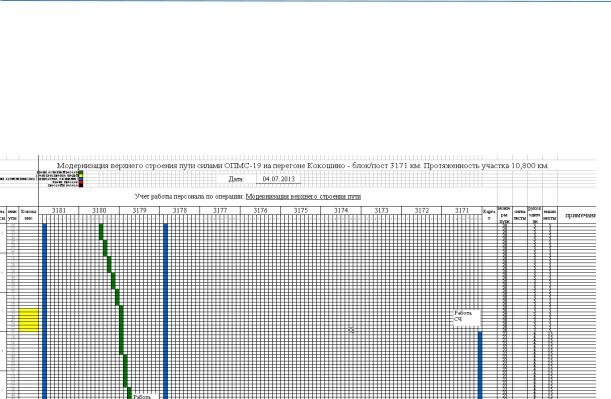Click the date field showing 04.07.2013

[279, 179]
